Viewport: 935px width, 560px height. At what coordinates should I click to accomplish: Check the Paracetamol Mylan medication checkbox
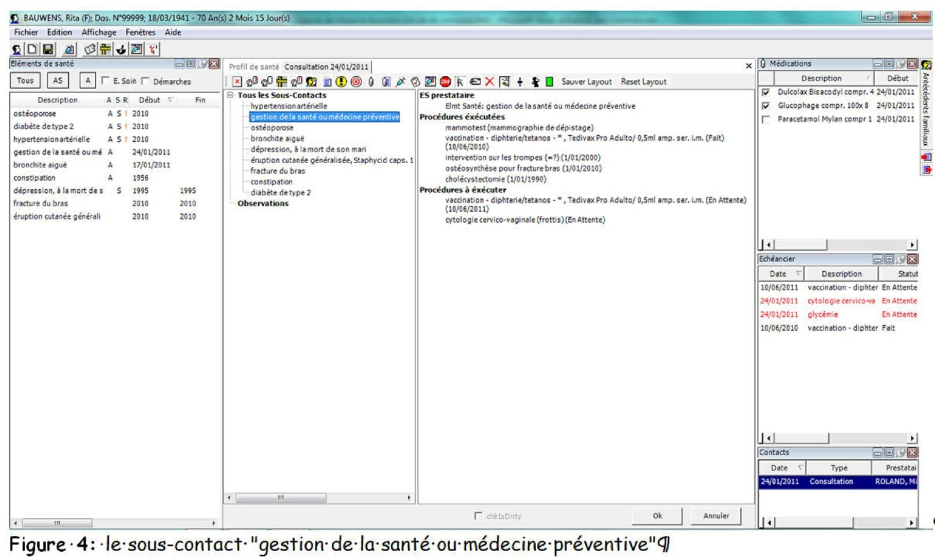[766, 120]
